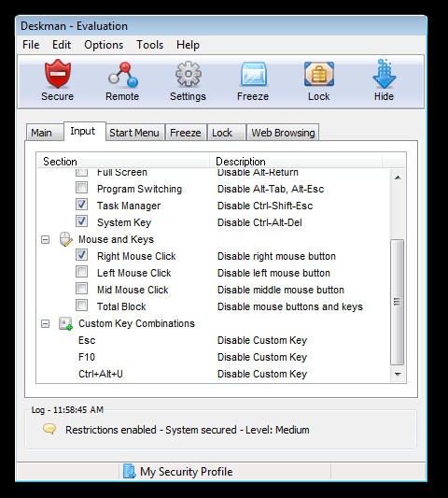This screenshot has width=448, height=498.
Task: Click the Mouse and Keys label
Action: (116, 239)
